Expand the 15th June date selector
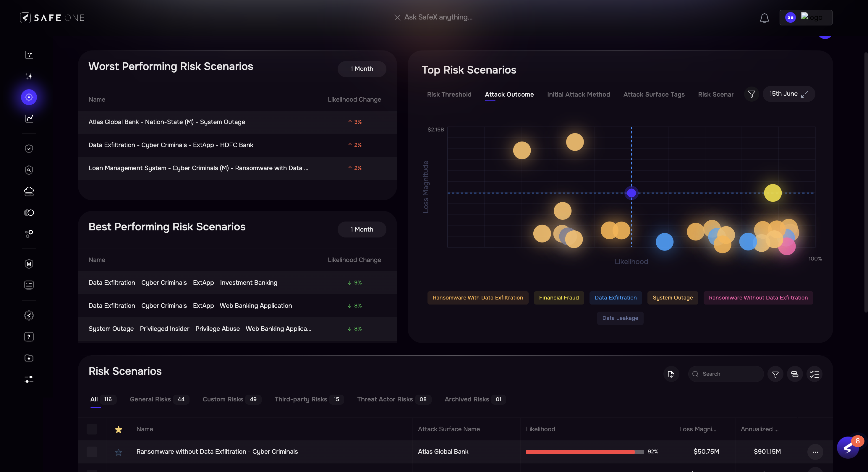Screen dimensions: 868x472 (788, 94)
